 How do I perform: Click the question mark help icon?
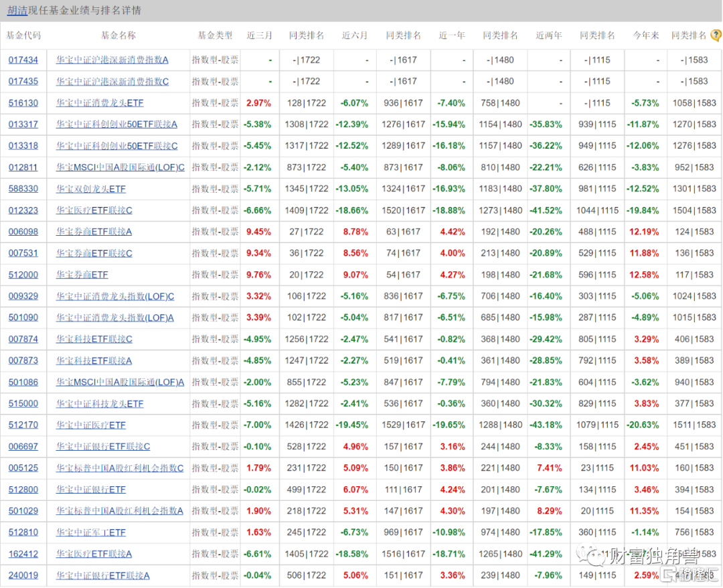tap(716, 35)
